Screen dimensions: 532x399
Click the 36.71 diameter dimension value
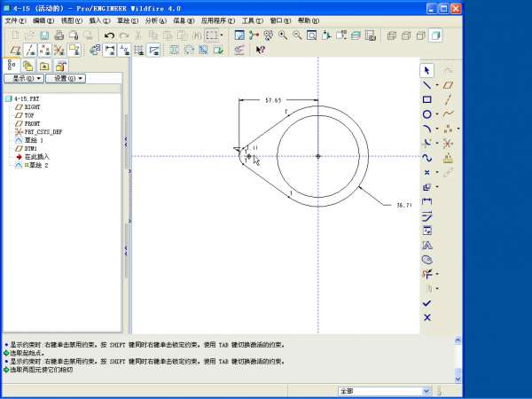pyautogui.click(x=403, y=205)
